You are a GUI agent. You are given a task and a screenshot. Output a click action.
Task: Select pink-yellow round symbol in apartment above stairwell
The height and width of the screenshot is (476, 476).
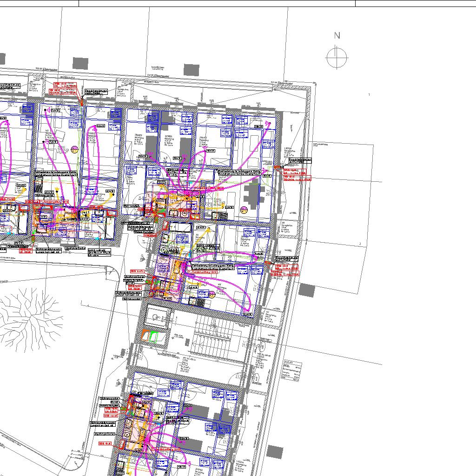coord(212,294)
